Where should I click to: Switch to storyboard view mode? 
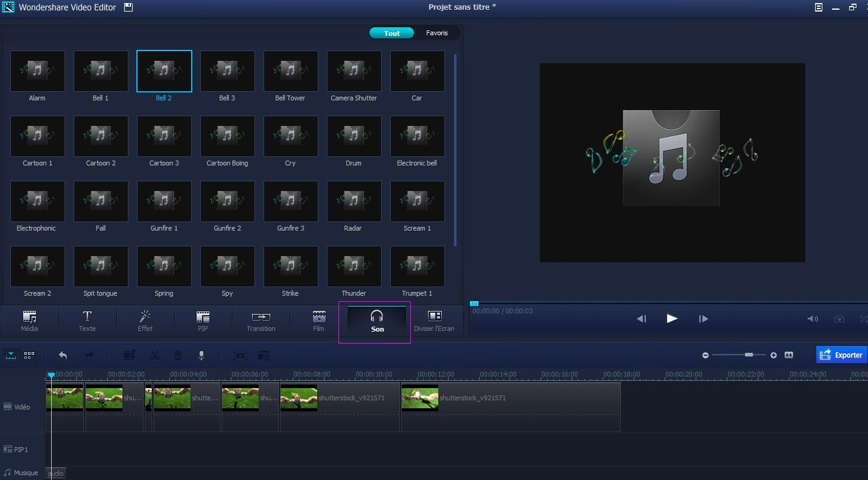click(x=29, y=355)
